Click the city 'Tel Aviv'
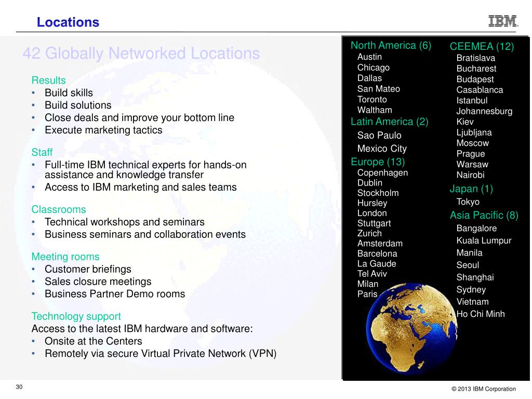The width and height of the screenshot is (532, 399). (372, 274)
